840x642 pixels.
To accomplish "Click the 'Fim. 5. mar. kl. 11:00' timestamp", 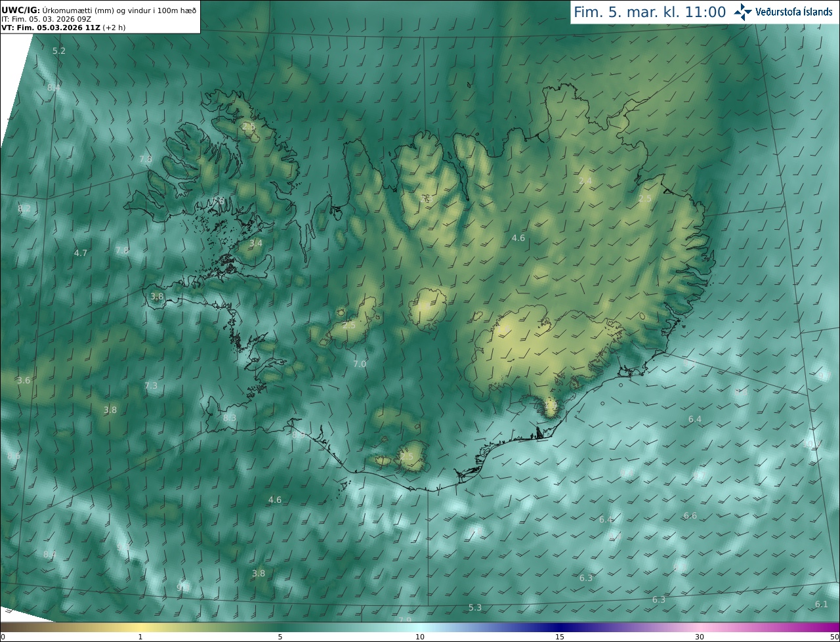I will pos(650,12).
